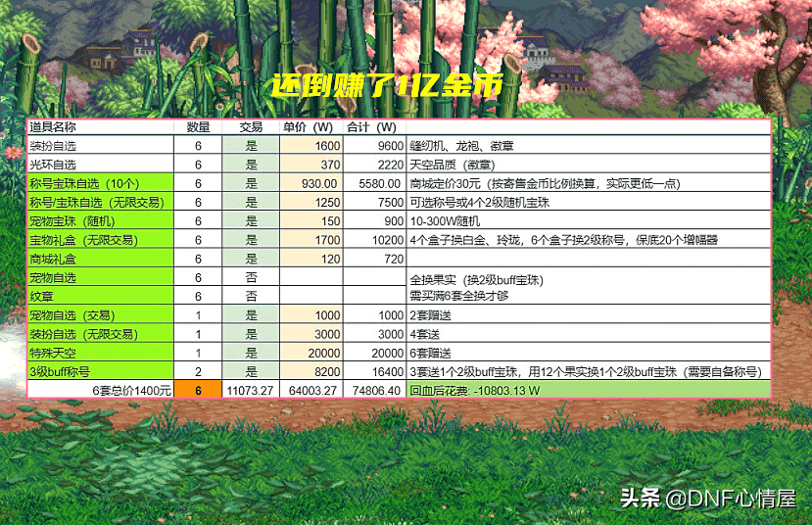Click the 否 trade cell in 宠物自选 row
Image resolution: width=812 pixels, height=525 pixels.
[251, 277]
